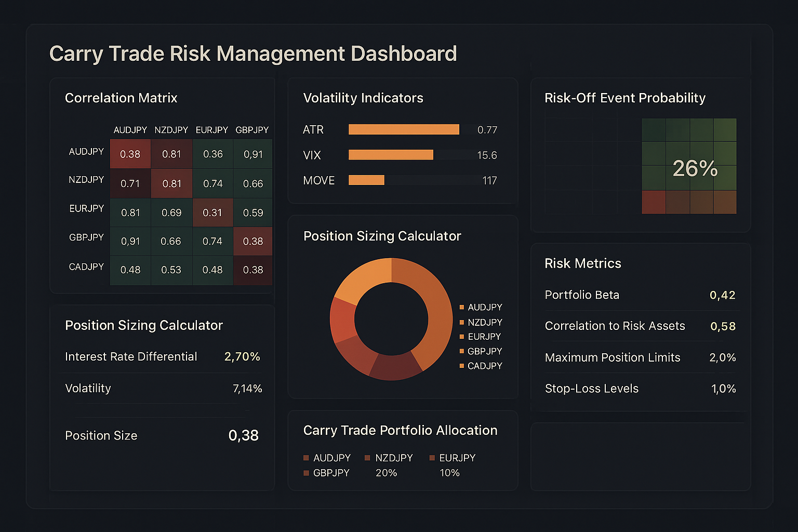Viewport: 798px width, 532px height.
Task: Click the Stop-Loss Levels label in Risk Metrics
Action: click(x=591, y=389)
